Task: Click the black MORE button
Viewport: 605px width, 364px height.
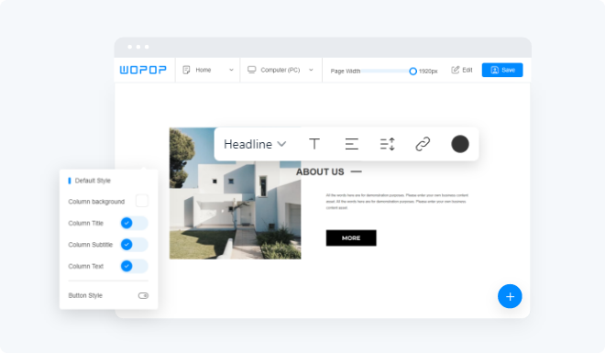Action: coord(351,238)
